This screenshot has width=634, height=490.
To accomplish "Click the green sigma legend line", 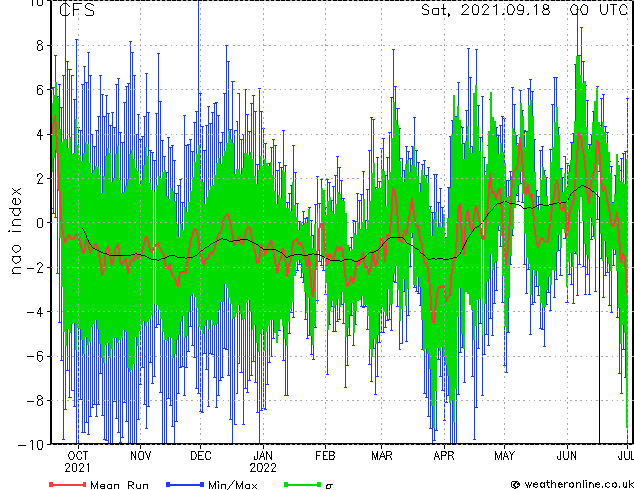I will click(302, 484).
